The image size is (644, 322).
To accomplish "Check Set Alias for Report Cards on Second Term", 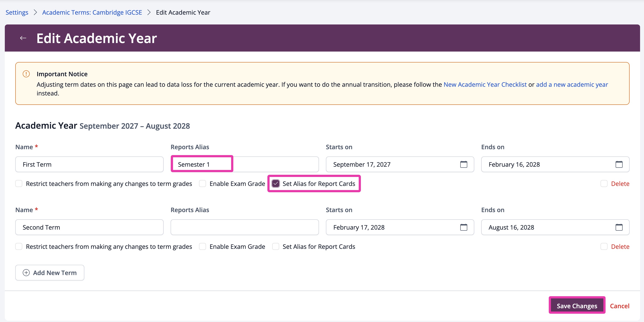I will click(x=276, y=246).
